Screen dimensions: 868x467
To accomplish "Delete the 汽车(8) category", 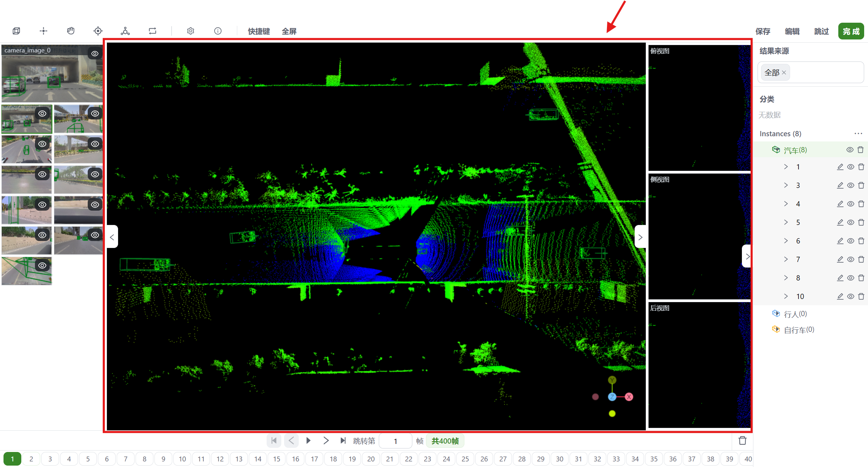I will [x=860, y=150].
